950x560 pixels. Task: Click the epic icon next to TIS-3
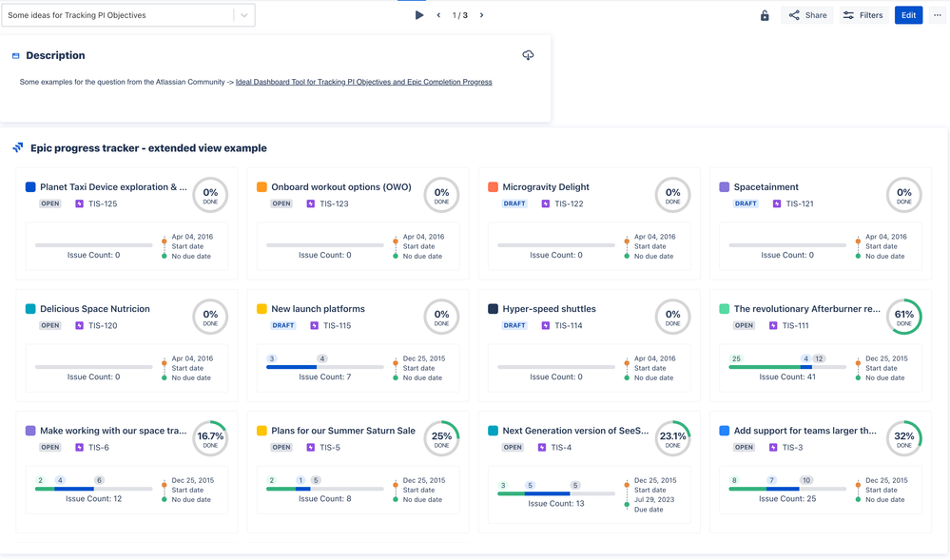tap(773, 447)
